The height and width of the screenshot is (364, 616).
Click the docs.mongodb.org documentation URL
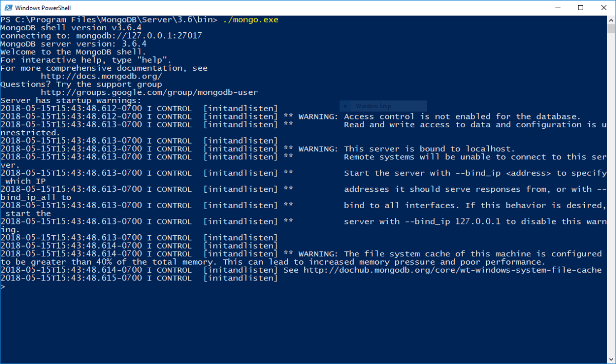pos(101,76)
